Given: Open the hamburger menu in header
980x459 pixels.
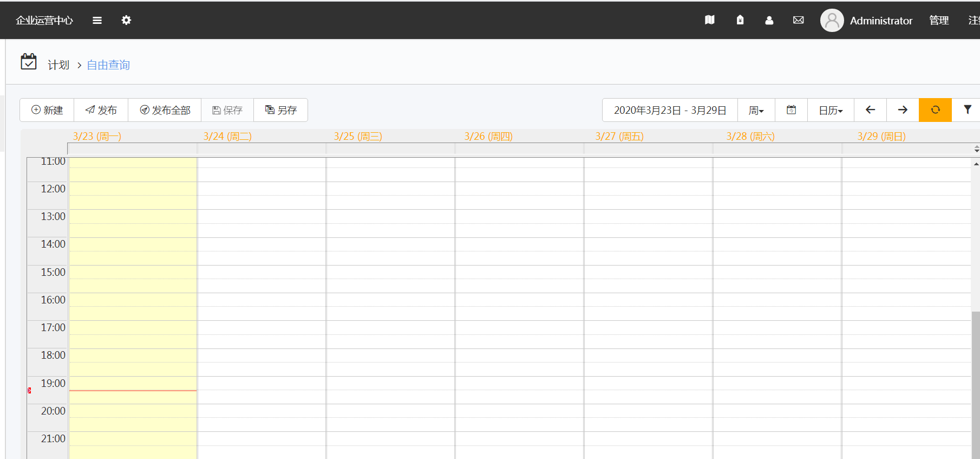Looking at the screenshot, I should point(97,21).
